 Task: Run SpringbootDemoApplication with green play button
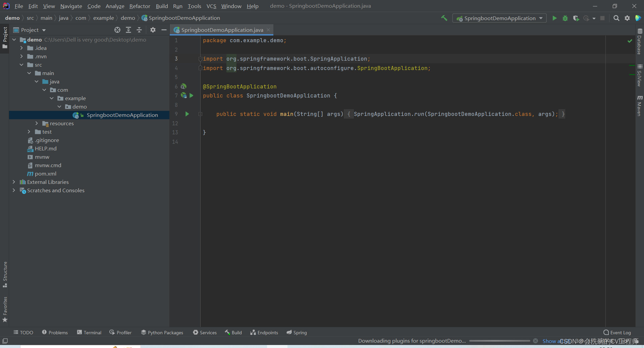[554, 18]
